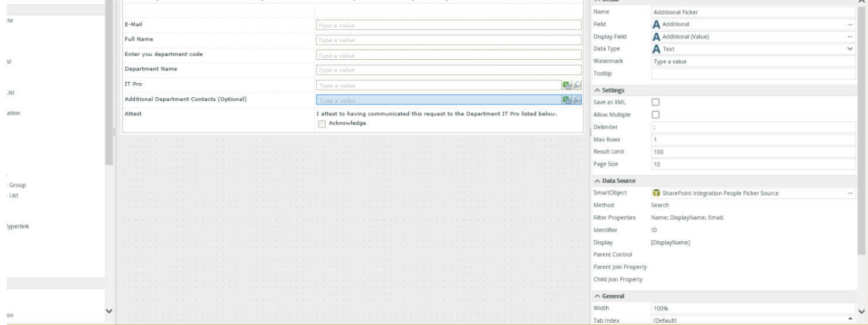Click the Width field showing 100%
868x325 pixels.
754,307
